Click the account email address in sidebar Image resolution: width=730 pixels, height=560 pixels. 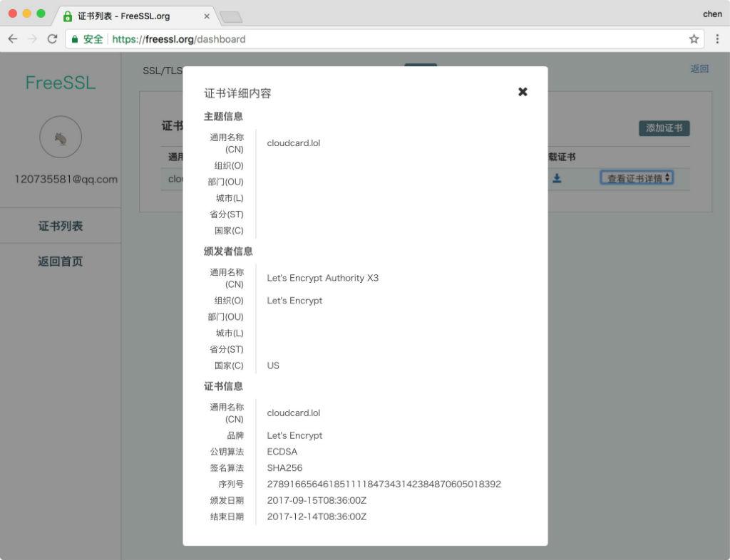(x=66, y=179)
